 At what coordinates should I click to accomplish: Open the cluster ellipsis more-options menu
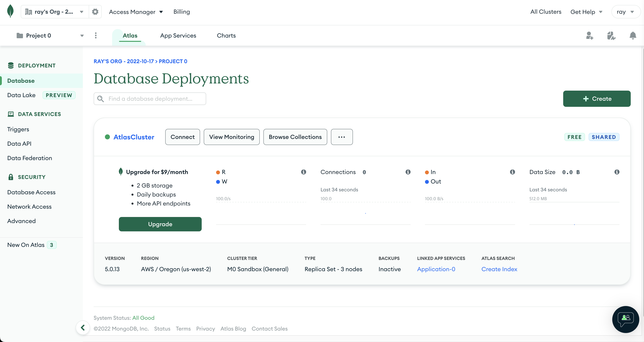pos(342,137)
